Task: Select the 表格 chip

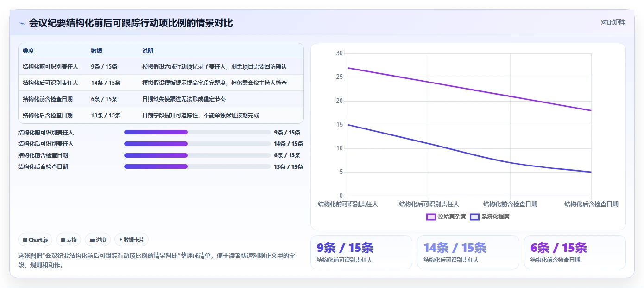Action: click(69, 240)
